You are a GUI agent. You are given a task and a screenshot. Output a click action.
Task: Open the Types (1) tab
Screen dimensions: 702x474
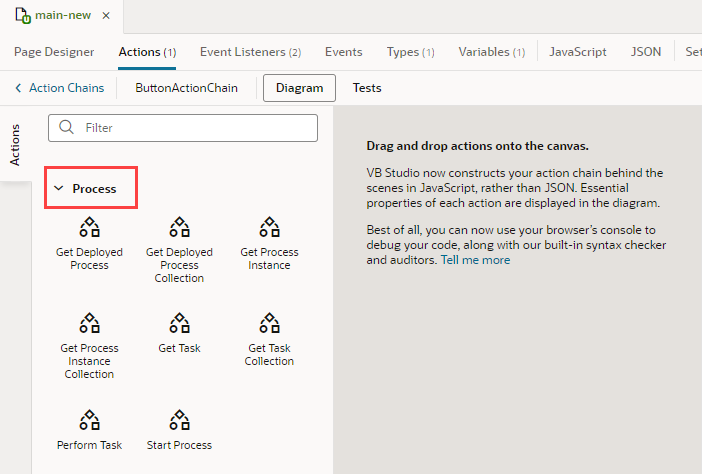click(x=411, y=52)
